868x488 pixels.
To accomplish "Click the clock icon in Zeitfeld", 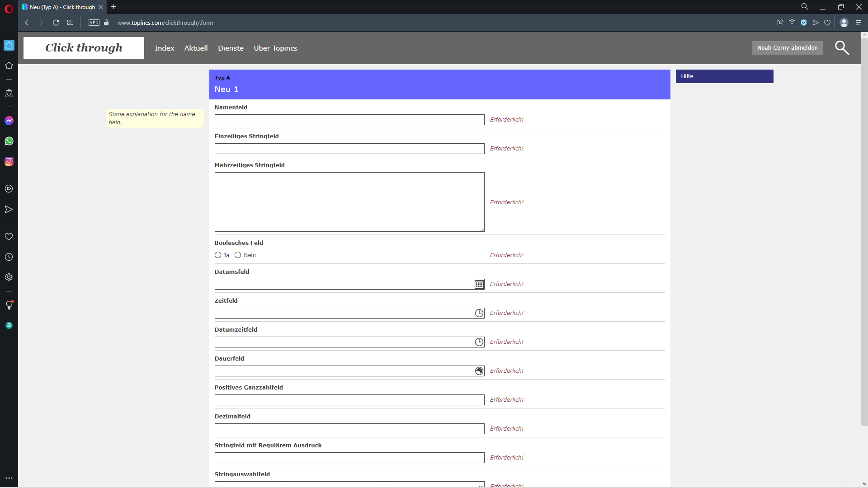I will tap(479, 313).
